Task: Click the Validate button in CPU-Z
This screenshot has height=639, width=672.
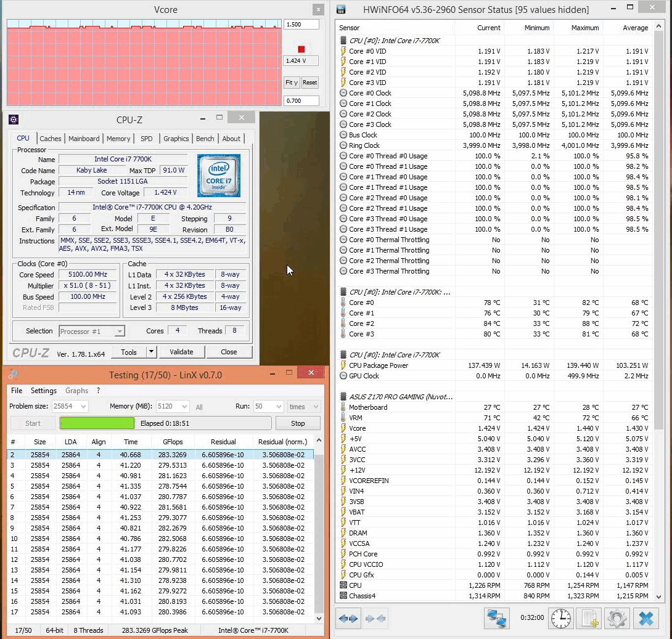Action: point(181,352)
